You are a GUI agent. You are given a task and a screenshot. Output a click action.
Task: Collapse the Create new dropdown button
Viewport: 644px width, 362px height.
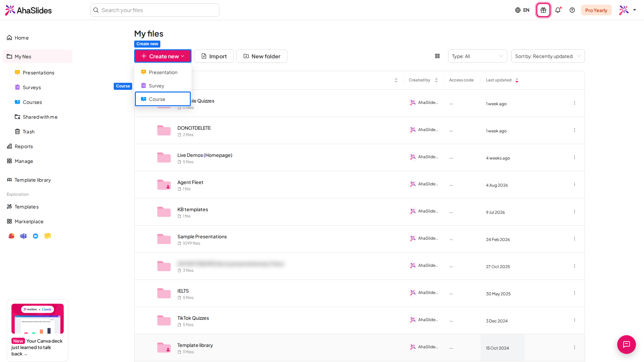coord(163,56)
